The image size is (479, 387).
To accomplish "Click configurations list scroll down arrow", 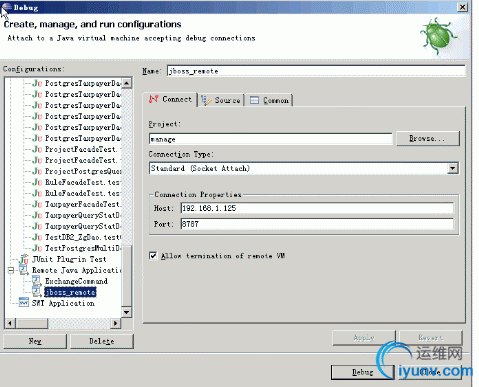I will pos(127,312).
